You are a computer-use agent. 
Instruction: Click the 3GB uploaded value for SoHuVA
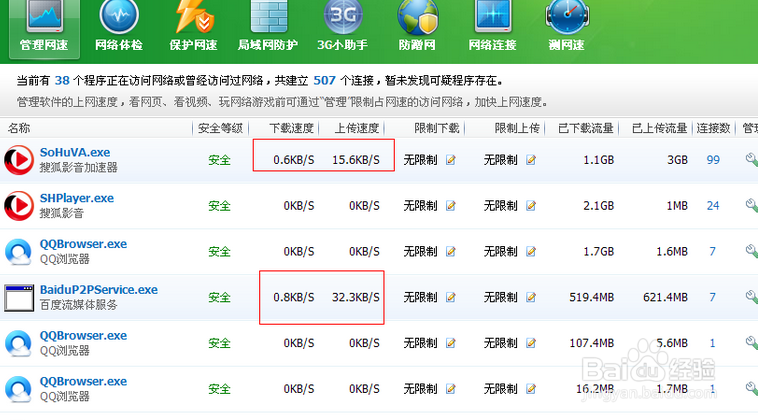677,159
